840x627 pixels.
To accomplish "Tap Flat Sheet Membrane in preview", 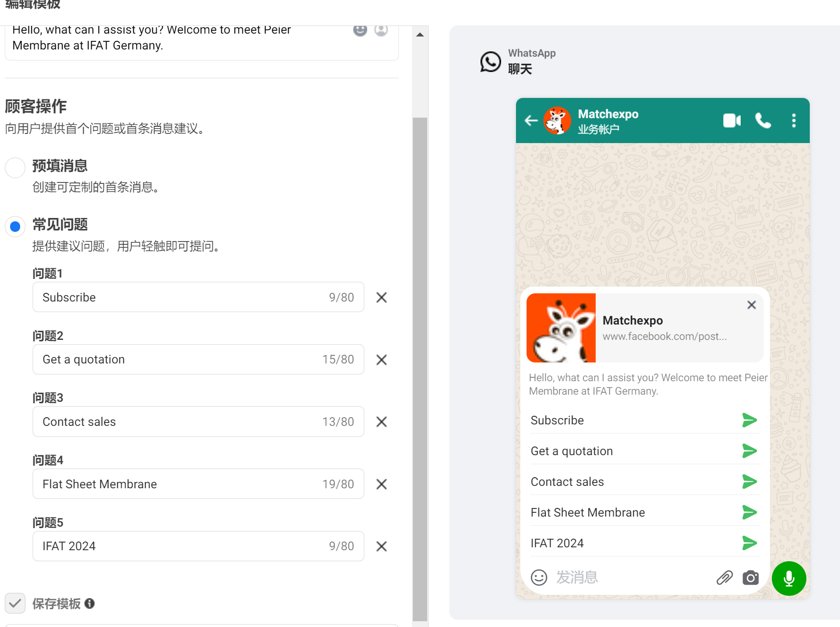I will [x=588, y=512].
